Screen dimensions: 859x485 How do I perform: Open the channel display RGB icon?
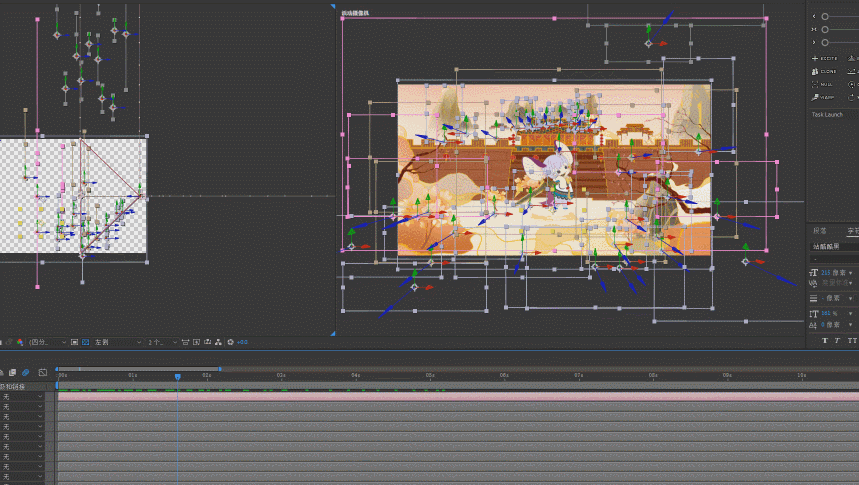(x=20, y=342)
